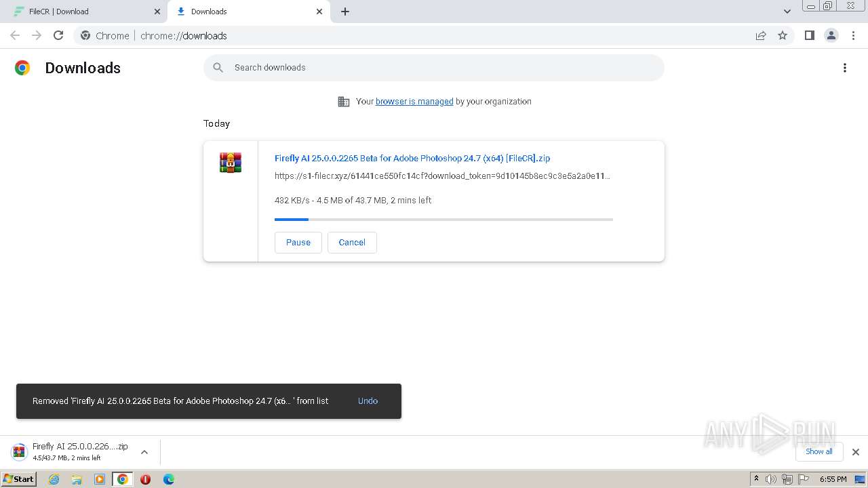
Task: Click the Downloads page heading logo
Action: pos(22,68)
